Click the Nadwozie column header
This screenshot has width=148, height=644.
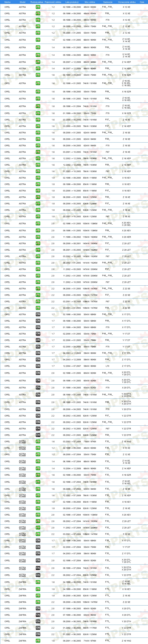108,2
